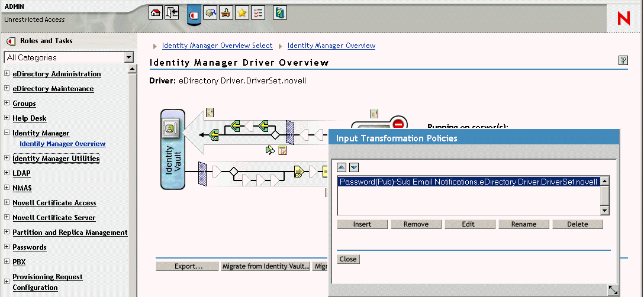Open the All Categories dropdown
644x297 pixels.
point(129,57)
